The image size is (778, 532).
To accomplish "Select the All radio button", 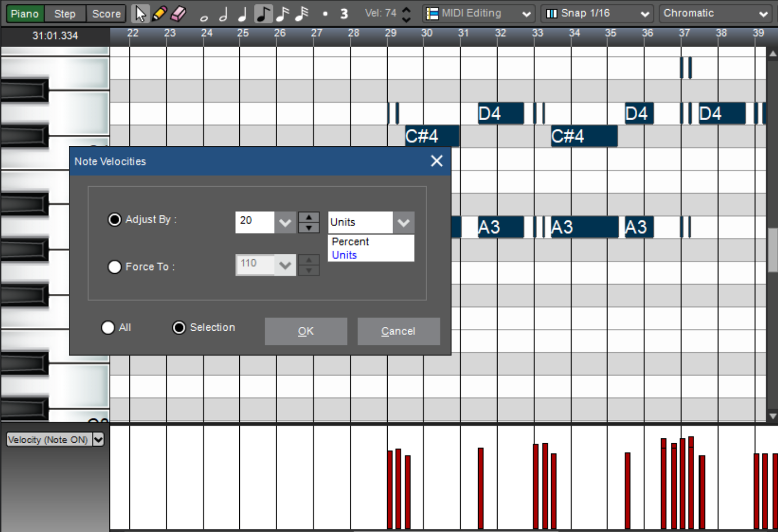I will tap(108, 327).
